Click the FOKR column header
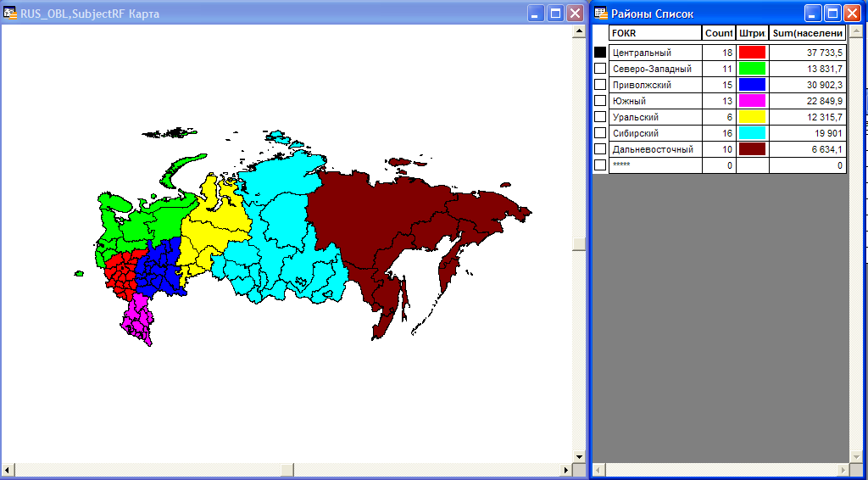868x480 pixels. coord(655,33)
